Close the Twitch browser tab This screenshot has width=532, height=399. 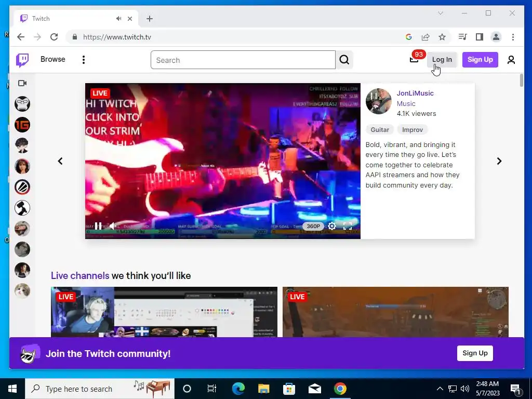coord(129,19)
